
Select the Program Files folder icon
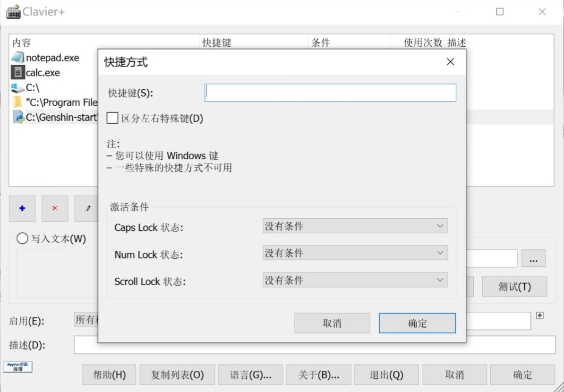pyautogui.click(x=17, y=102)
